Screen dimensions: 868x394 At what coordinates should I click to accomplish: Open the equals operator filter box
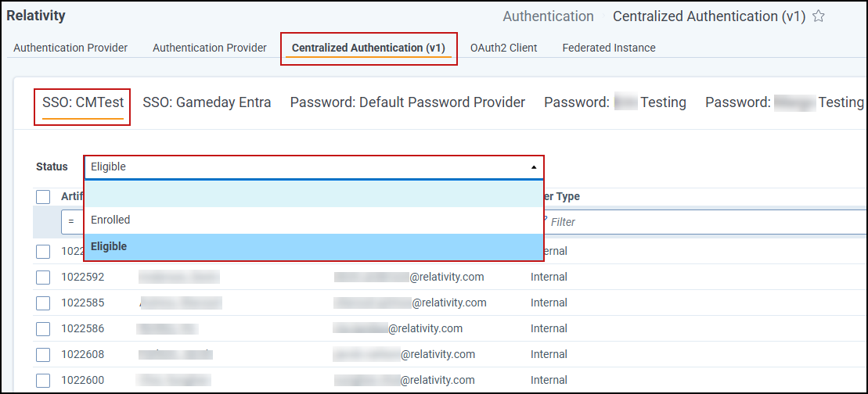[72, 222]
